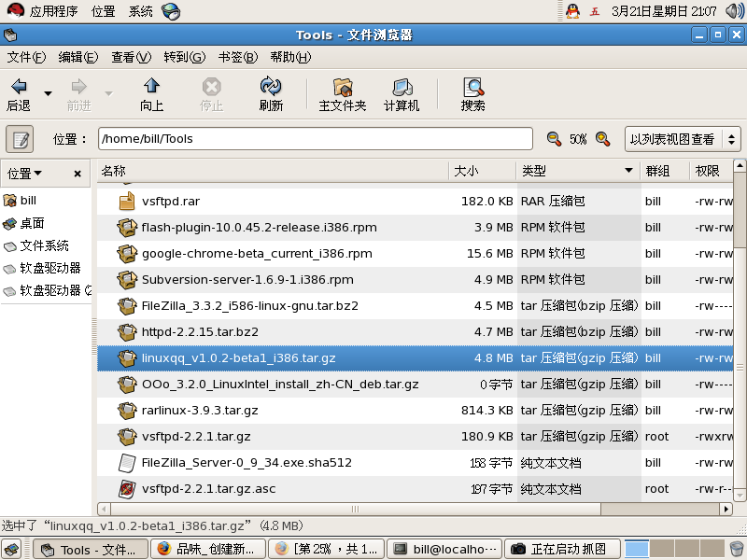Viewport: 747px width, 560px height.
Task: Select vsftpd-2.2.1.tar.gz.asc file icon
Action: (127, 489)
